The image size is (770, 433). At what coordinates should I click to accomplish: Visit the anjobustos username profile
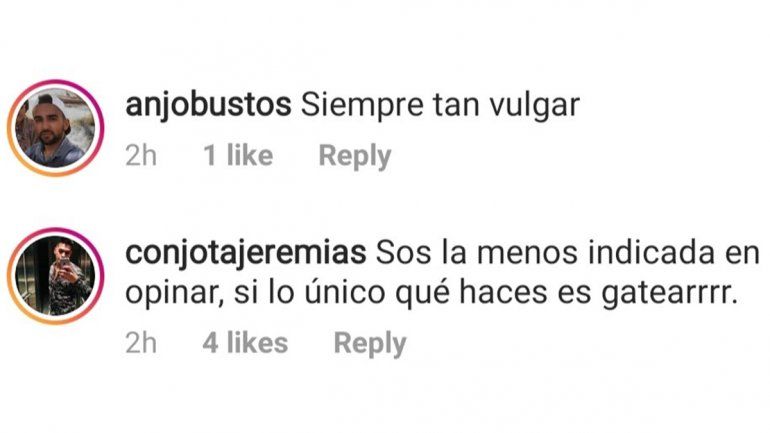coord(208,105)
